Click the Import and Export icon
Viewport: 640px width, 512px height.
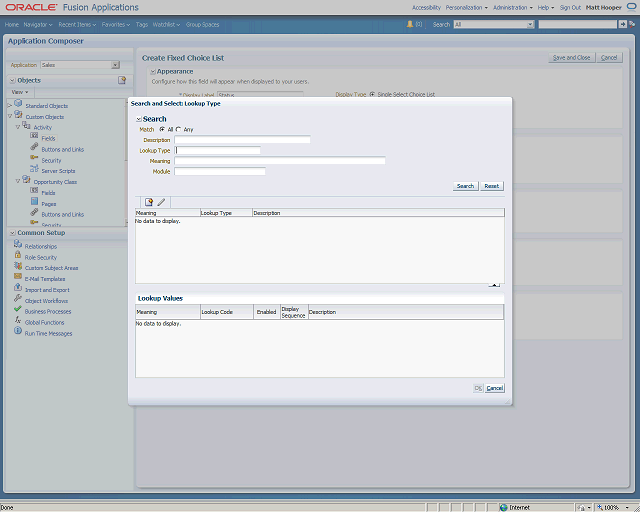(18, 287)
